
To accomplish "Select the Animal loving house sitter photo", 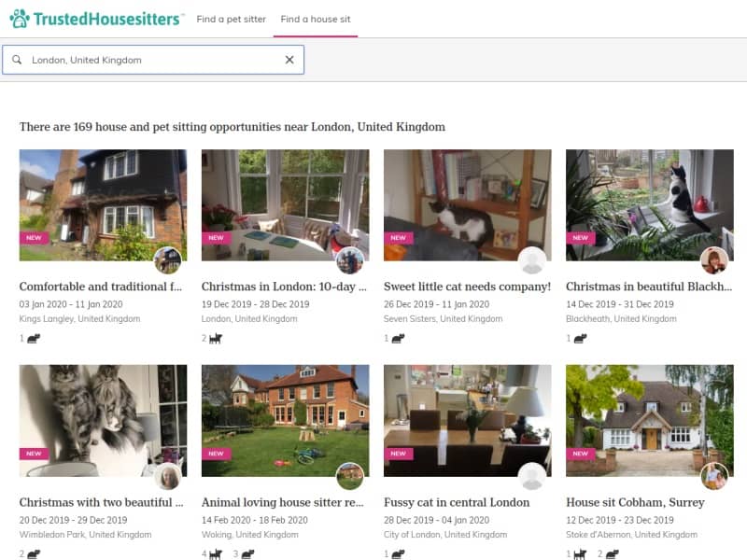I will click(285, 421).
